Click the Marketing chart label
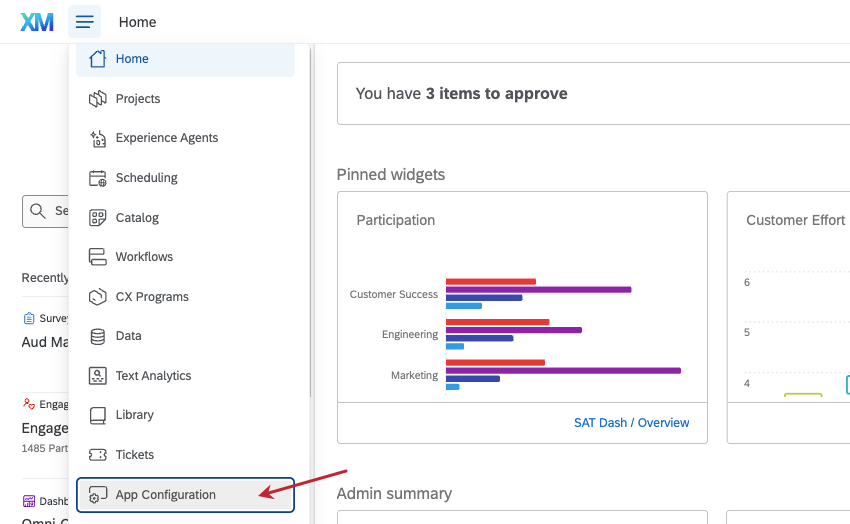The height and width of the screenshot is (524, 850). click(x=415, y=375)
